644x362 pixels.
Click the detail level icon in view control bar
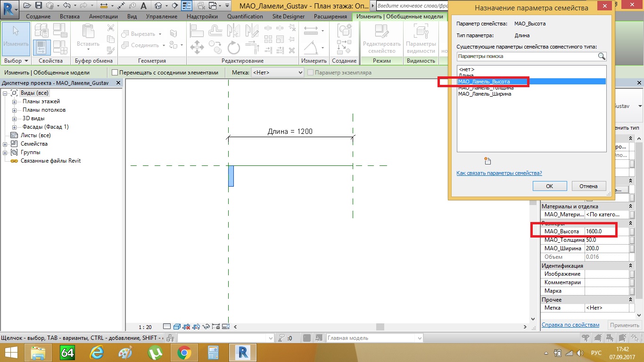click(x=167, y=326)
